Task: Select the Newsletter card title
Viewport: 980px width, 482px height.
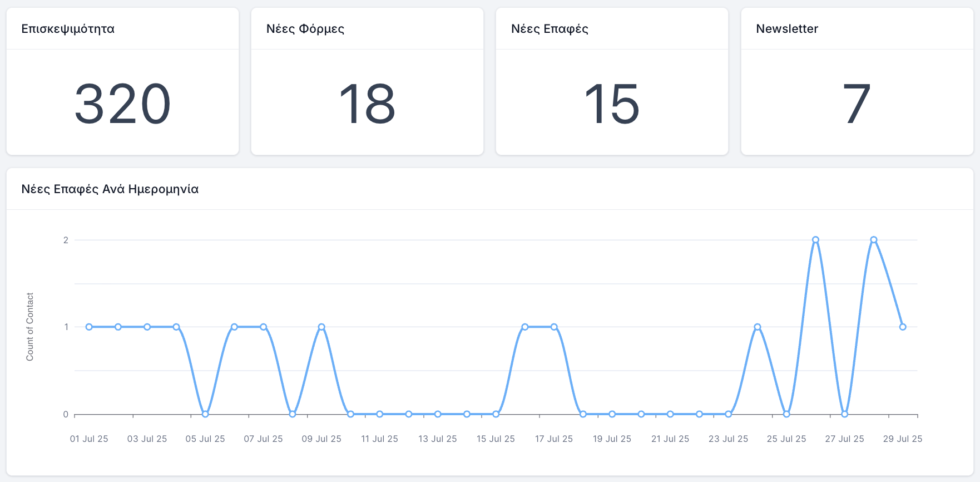Action: point(787,29)
